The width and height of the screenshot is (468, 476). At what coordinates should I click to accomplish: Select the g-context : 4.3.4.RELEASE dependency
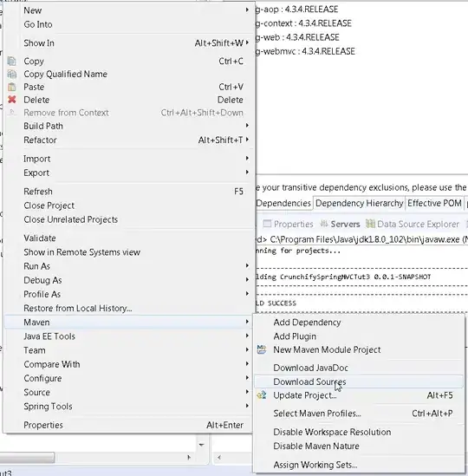point(303,23)
